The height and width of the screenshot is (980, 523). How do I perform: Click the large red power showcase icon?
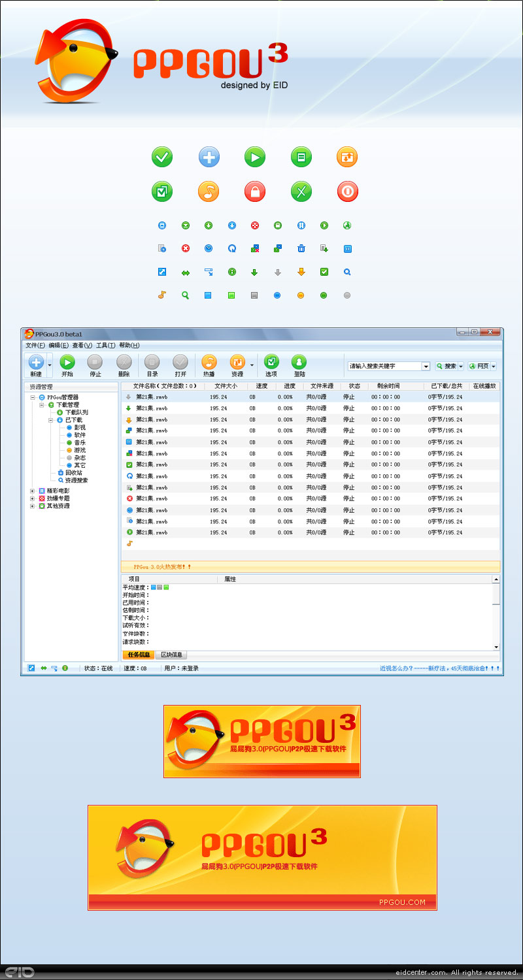pos(348,192)
